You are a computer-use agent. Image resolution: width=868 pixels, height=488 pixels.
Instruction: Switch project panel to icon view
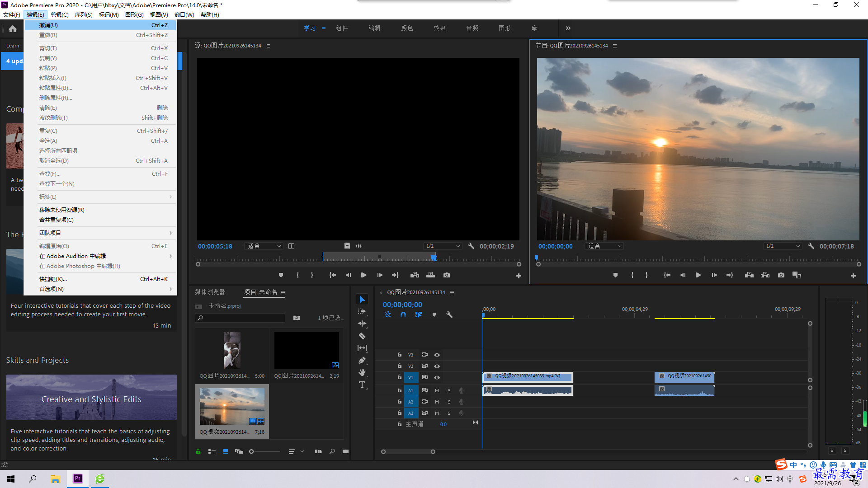coord(226,451)
